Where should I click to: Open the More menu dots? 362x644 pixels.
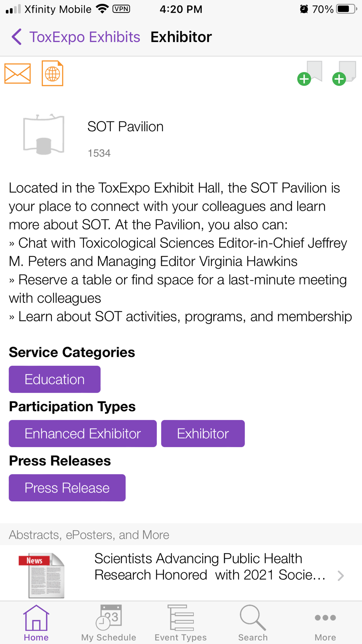tap(325, 623)
